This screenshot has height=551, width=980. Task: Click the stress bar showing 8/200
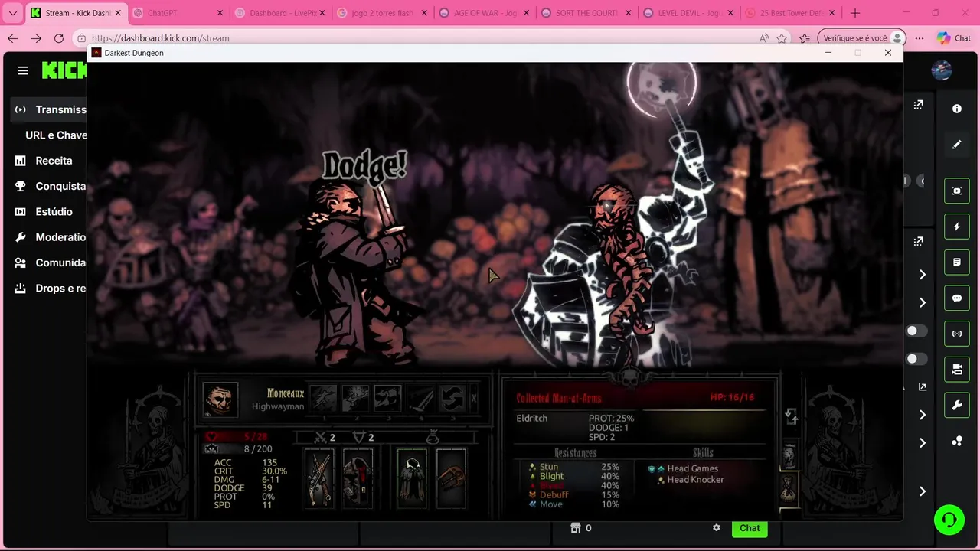[237, 449]
